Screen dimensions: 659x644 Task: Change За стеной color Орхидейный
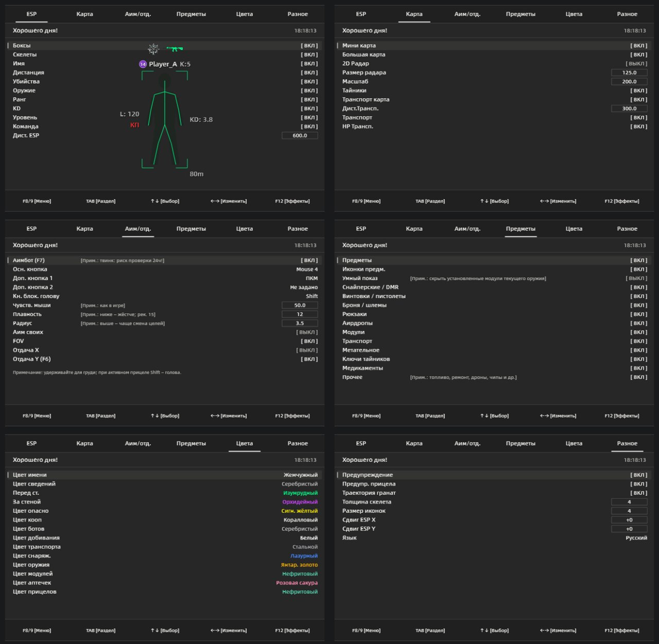(x=300, y=502)
